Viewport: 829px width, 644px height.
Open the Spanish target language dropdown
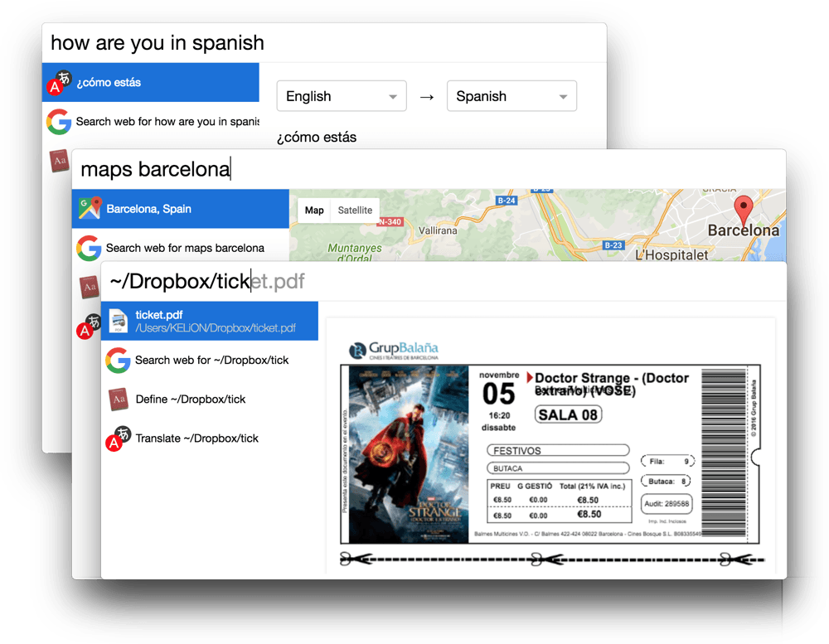pos(511,95)
